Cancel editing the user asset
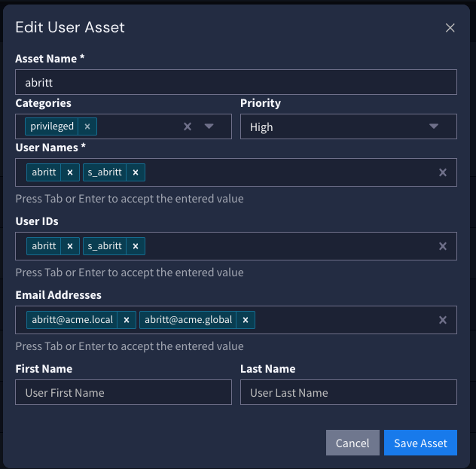Viewport: 476px width, 469px height. 352,443
